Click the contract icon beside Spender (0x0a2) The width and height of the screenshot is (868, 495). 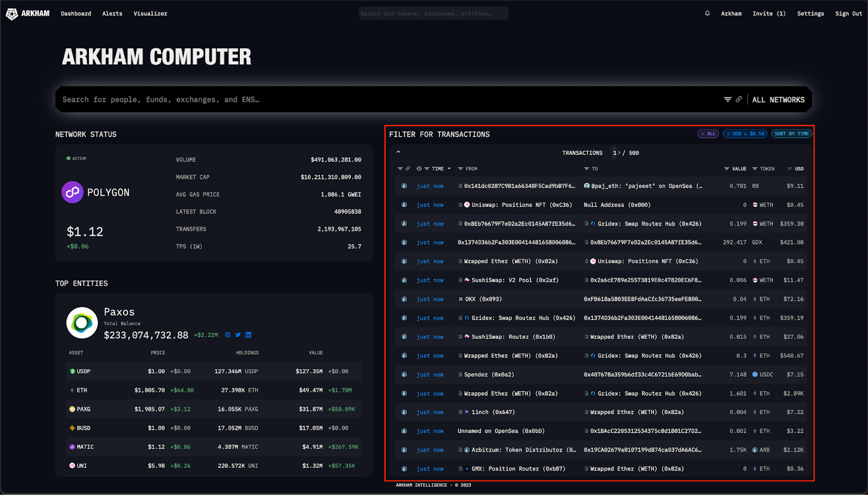pos(461,375)
